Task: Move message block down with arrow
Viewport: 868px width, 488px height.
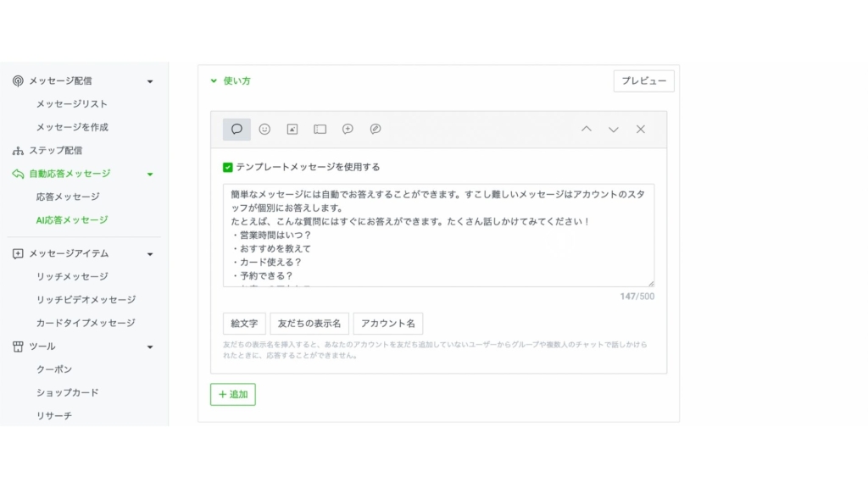Action: [x=614, y=130]
